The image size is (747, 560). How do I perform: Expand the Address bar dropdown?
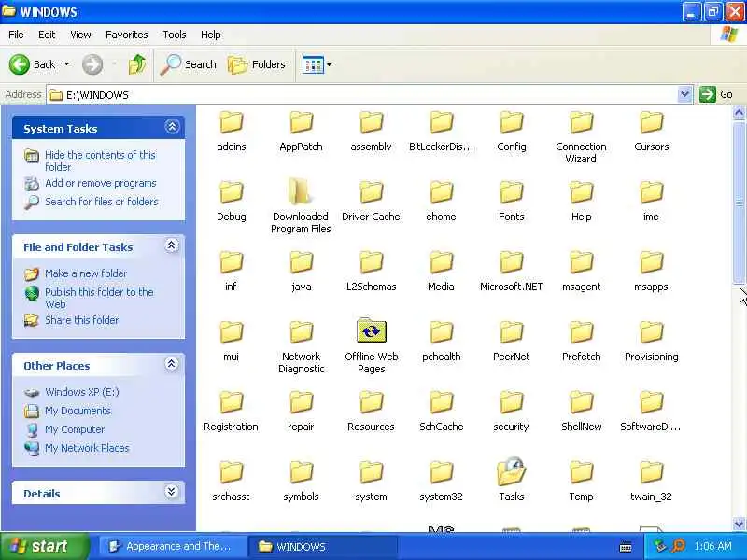click(x=684, y=94)
